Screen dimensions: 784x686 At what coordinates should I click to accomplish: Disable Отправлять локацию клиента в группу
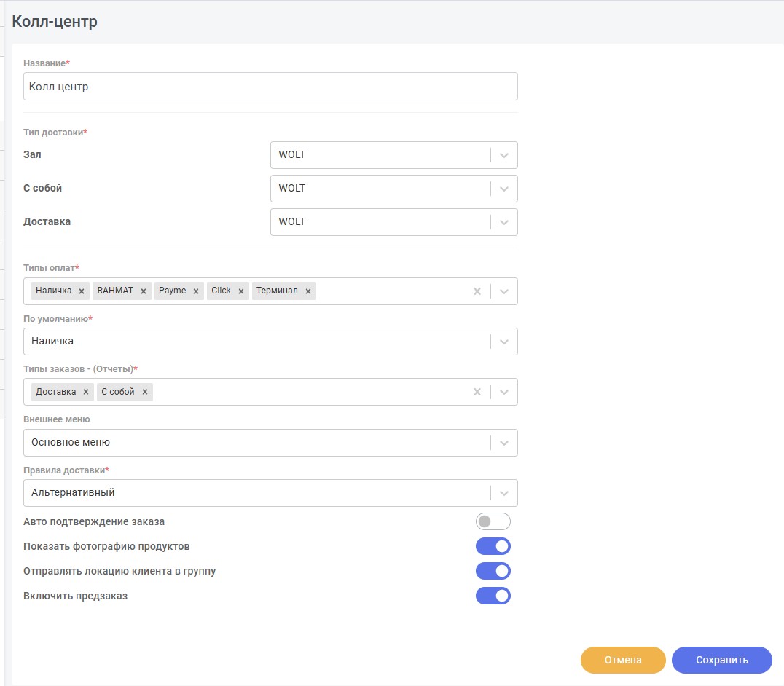(493, 571)
